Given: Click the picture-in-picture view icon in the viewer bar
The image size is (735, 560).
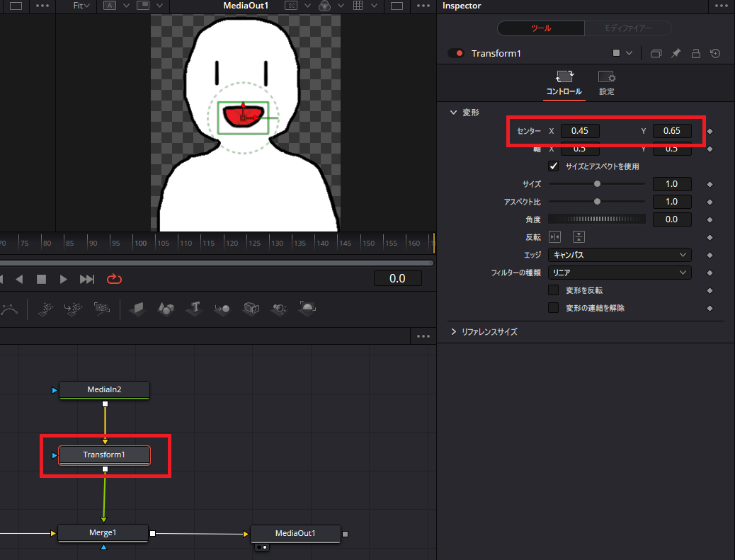Looking at the screenshot, I should [143, 6].
